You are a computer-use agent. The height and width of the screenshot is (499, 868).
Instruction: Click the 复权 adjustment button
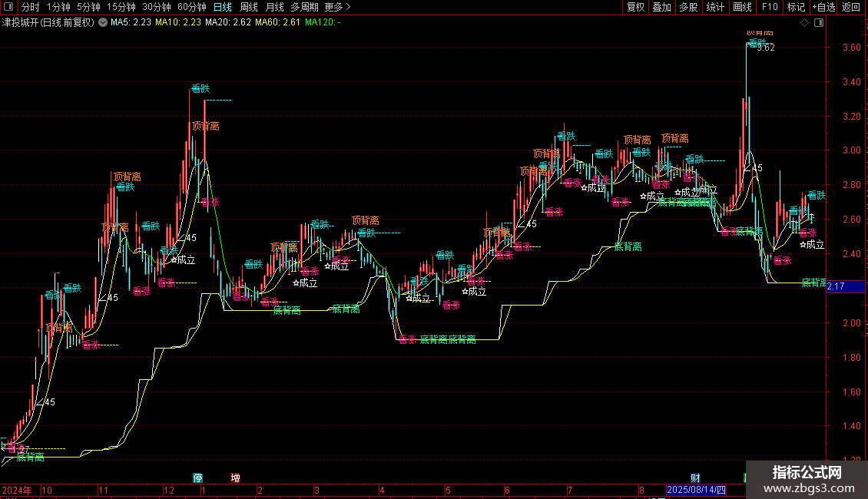[635, 7]
